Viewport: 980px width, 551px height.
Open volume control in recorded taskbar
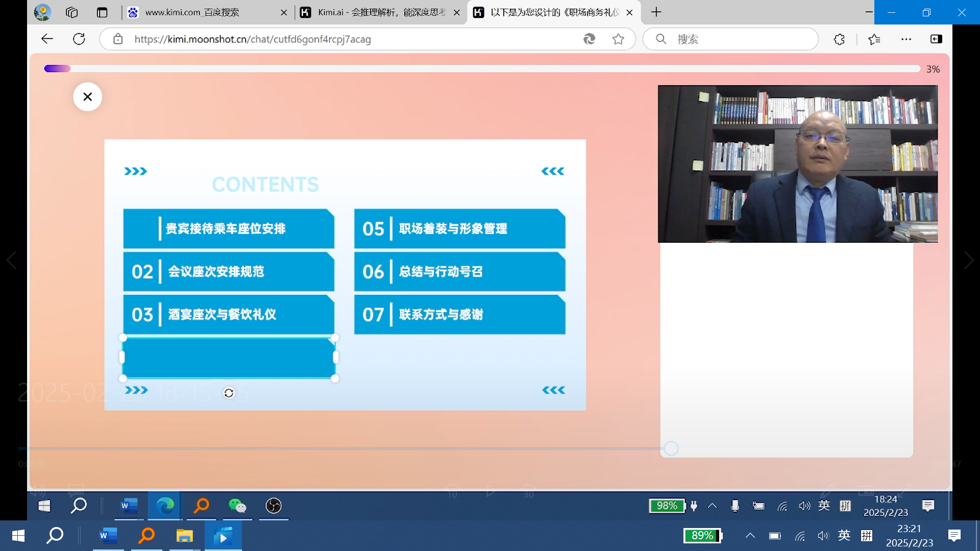tap(804, 506)
